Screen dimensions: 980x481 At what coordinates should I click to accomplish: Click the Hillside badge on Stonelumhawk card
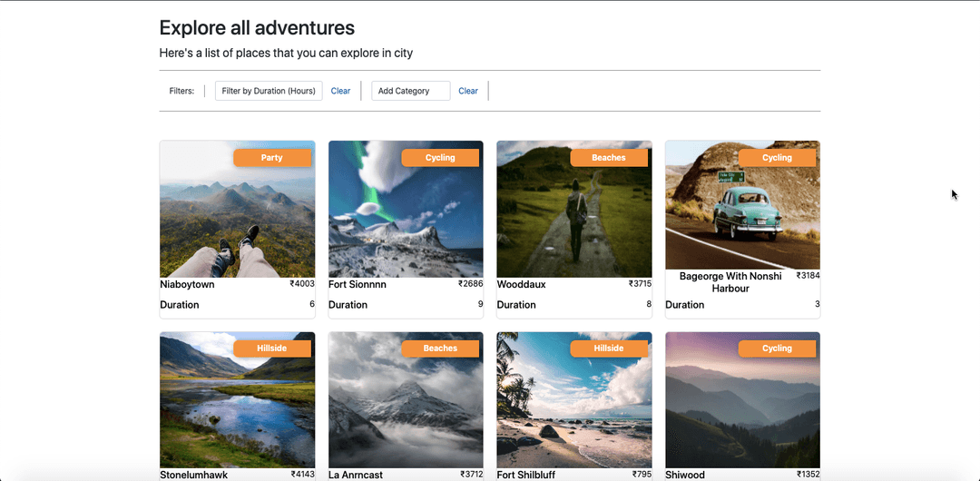[272, 348]
